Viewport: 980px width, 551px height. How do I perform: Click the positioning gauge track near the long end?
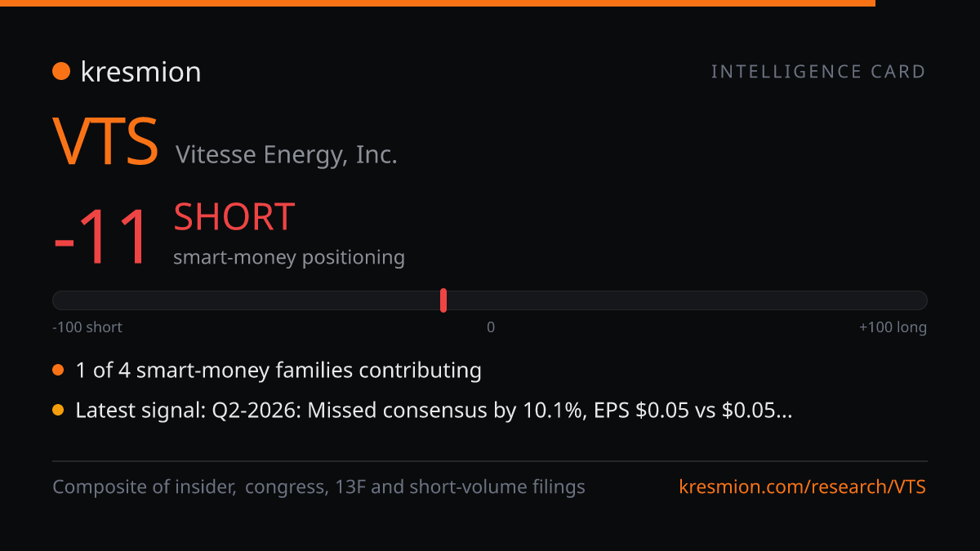pyautogui.click(x=882, y=300)
